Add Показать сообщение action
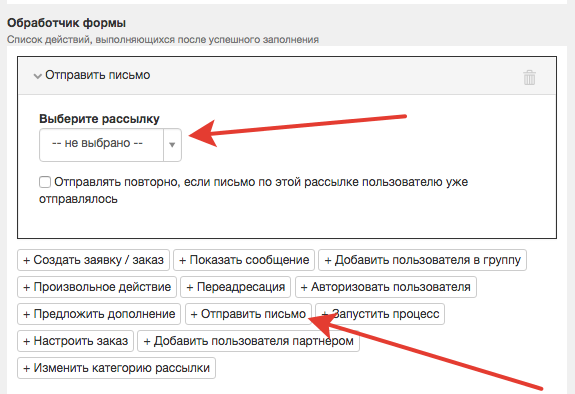Screen dimensions: 575x394 [x=244, y=260]
